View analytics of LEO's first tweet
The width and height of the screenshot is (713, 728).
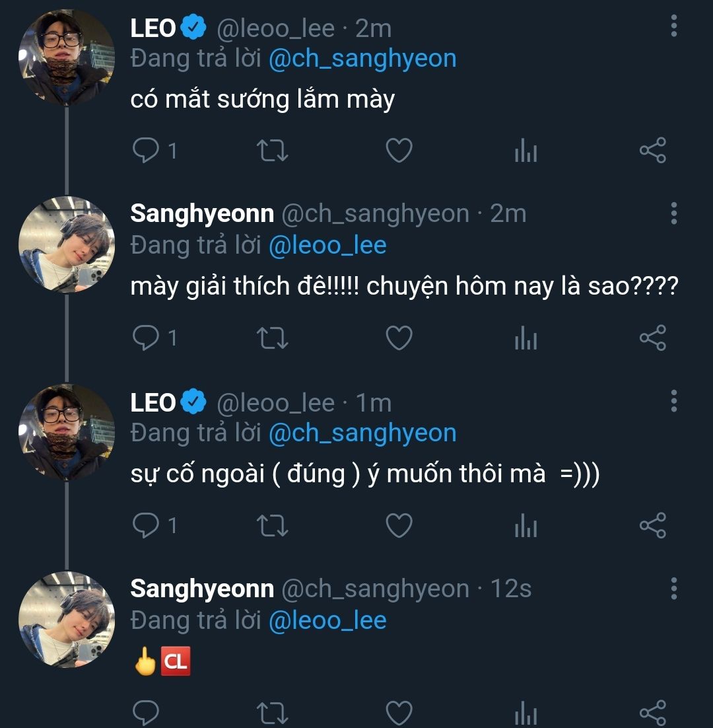(526, 152)
